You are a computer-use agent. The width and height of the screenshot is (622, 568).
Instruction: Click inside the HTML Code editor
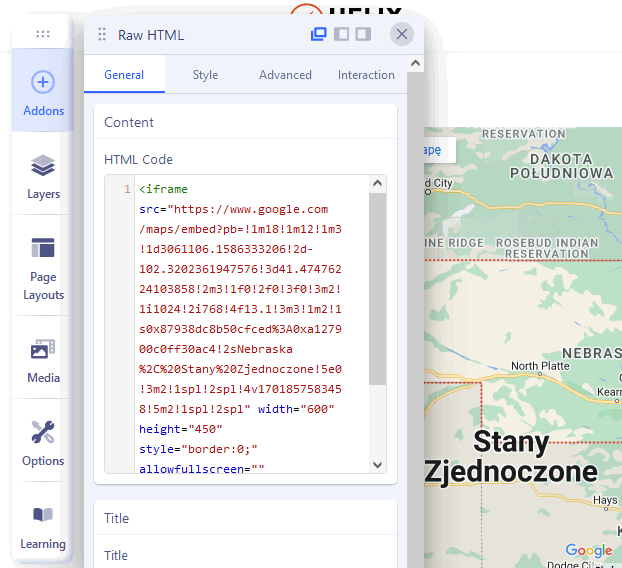click(x=246, y=324)
